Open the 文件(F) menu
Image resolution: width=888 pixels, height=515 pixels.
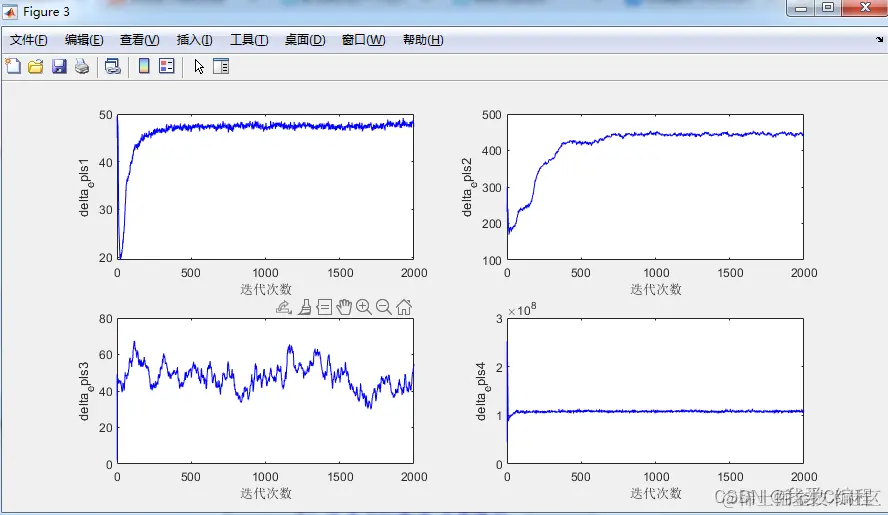[x=28, y=40]
